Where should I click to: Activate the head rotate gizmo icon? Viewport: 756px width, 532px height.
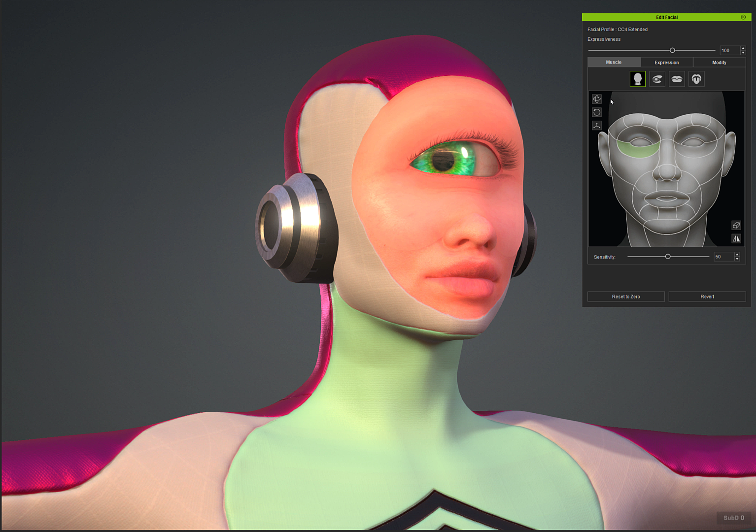tap(597, 99)
